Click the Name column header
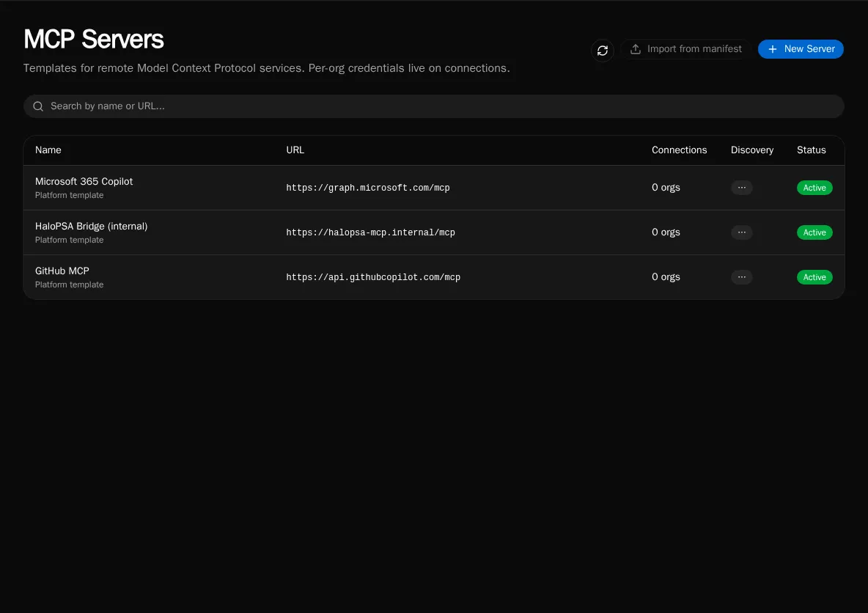This screenshot has width=868, height=613. [x=48, y=150]
